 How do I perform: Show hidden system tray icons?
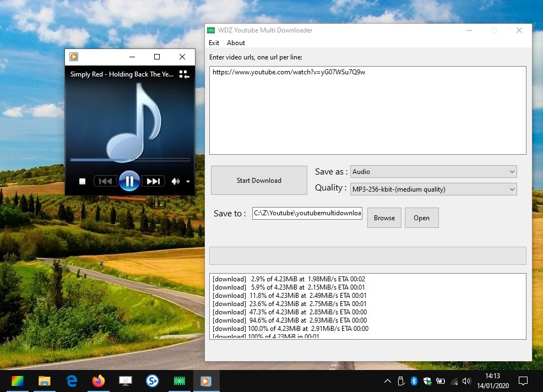[388, 381]
